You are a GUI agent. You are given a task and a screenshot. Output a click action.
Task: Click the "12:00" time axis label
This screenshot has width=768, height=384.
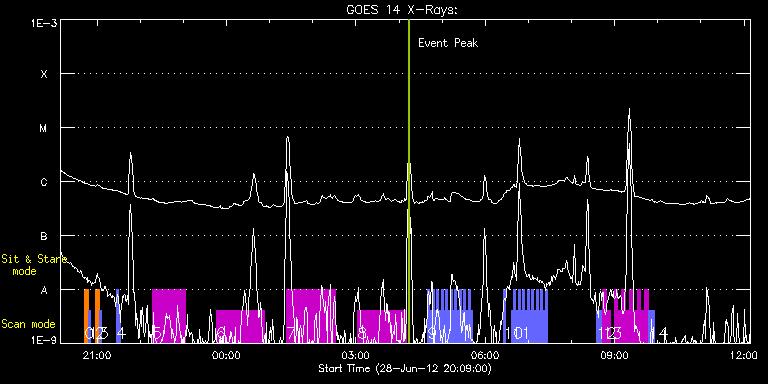pos(744,356)
